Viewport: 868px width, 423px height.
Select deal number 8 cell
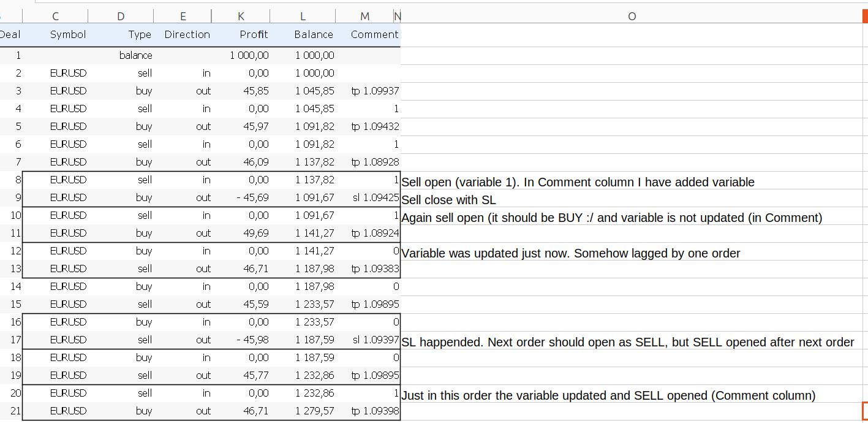[x=18, y=180]
